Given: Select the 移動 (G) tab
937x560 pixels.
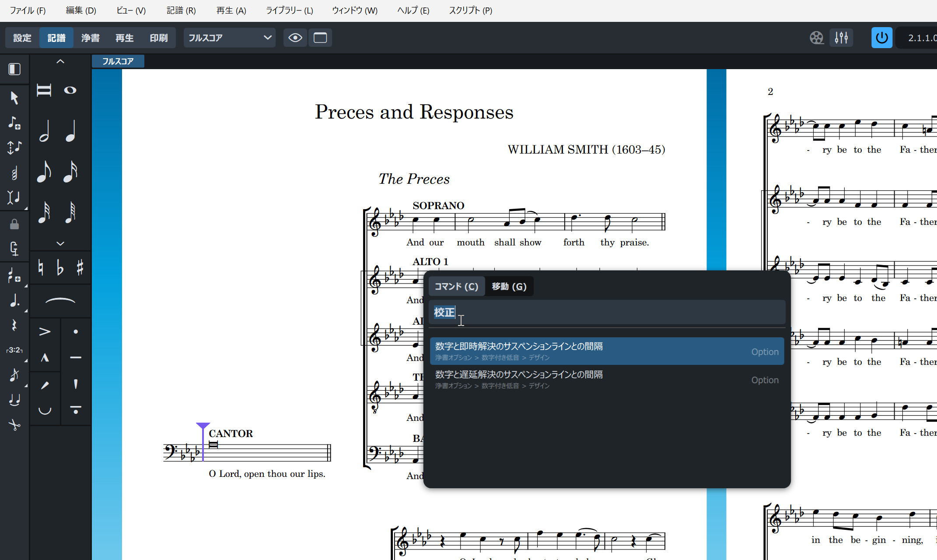Looking at the screenshot, I should (x=509, y=287).
